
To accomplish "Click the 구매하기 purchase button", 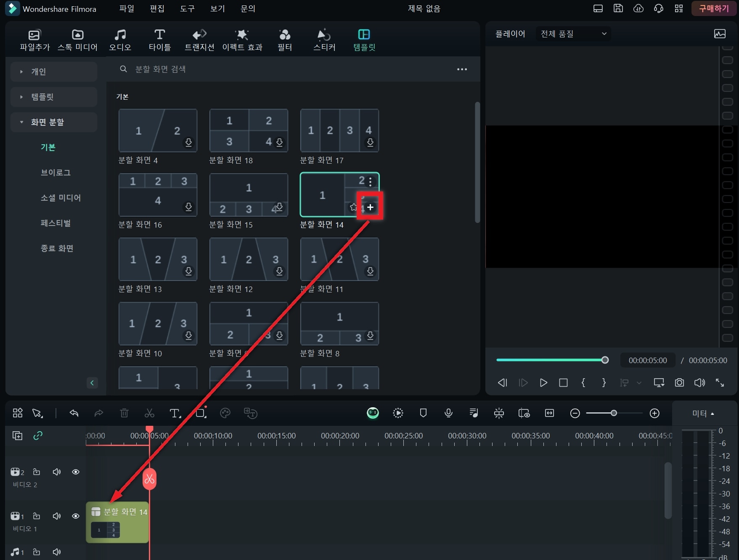I will point(714,8).
